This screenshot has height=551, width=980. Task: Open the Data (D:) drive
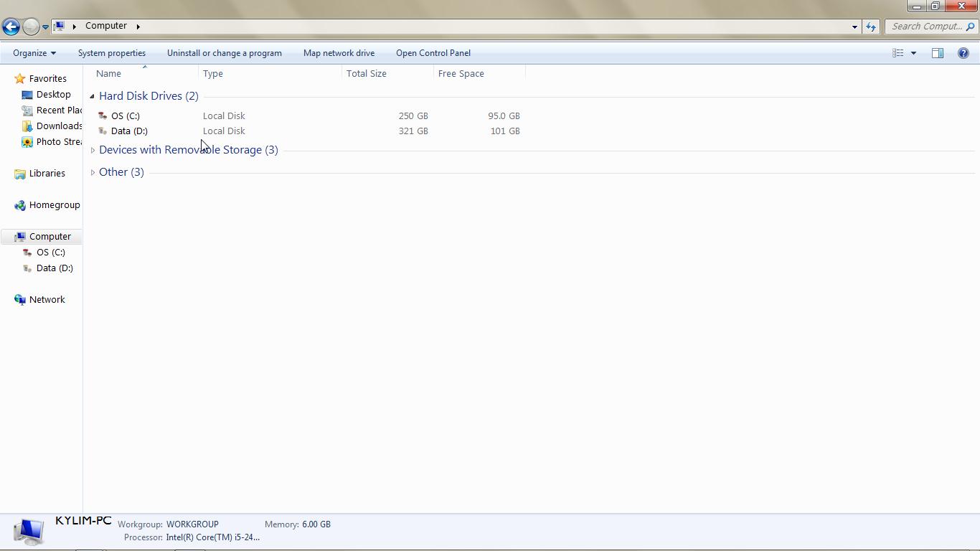(x=129, y=131)
